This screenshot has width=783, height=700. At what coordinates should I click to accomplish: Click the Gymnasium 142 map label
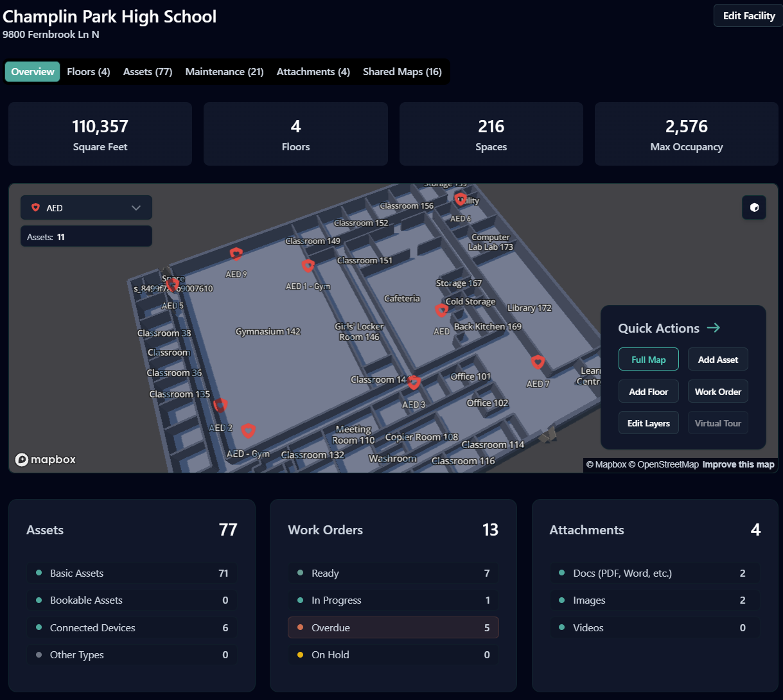click(x=268, y=331)
